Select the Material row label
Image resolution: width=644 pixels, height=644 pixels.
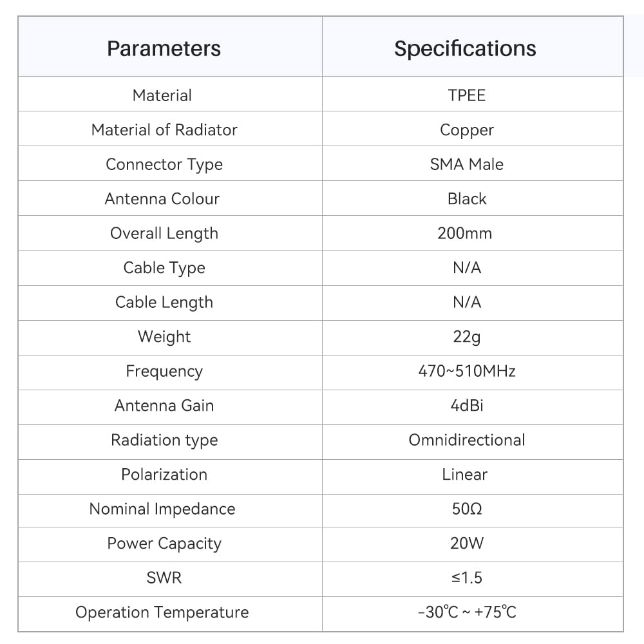(x=162, y=95)
